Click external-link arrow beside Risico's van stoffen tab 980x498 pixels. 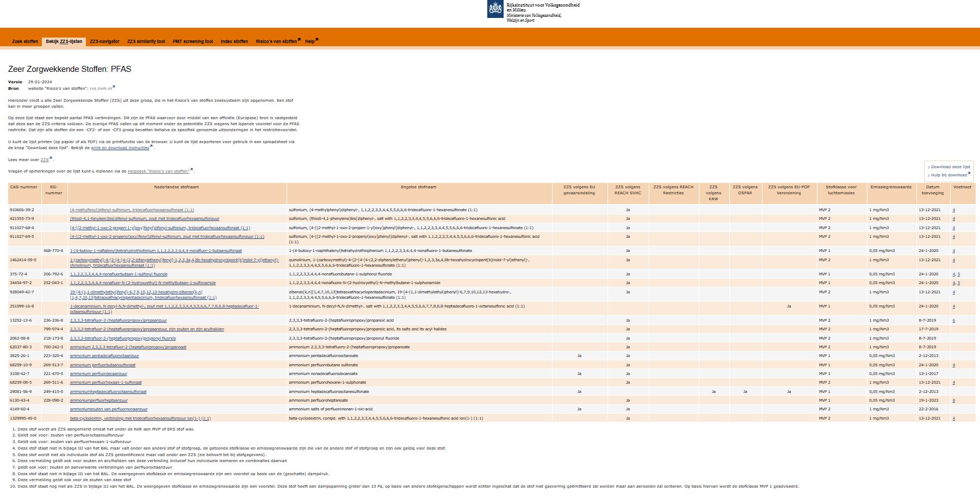pyautogui.click(x=299, y=40)
